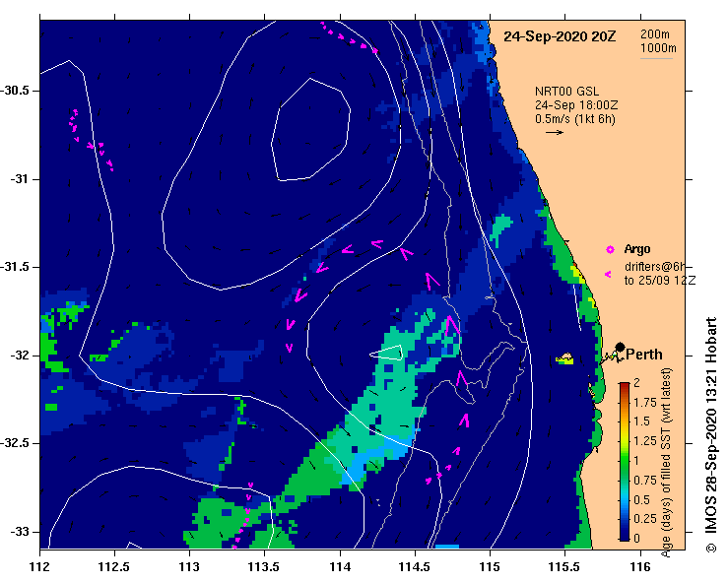Click the color bar value 1.75
The height and width of the screenshot is (583, 728).
(x=645, y=403)
